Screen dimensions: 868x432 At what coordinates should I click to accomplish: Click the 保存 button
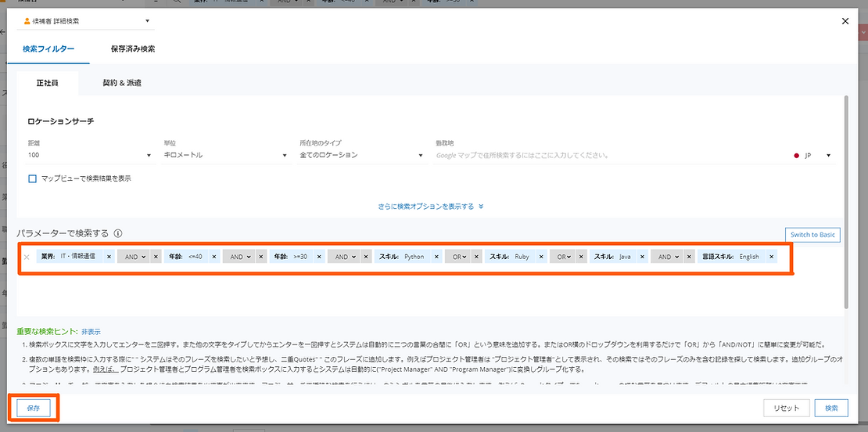(x=34, y=408)
